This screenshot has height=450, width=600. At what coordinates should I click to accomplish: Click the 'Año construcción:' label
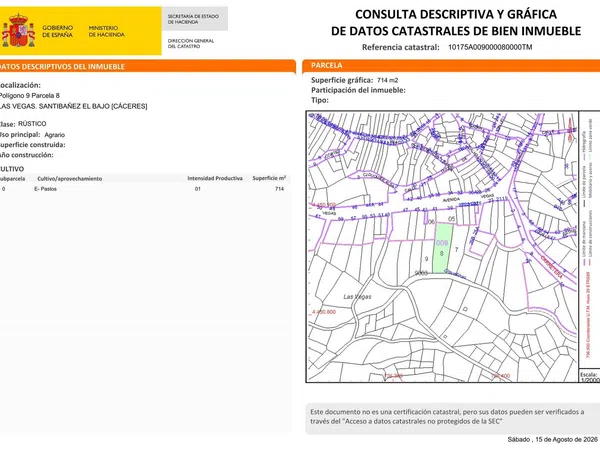(x=27, y=155)
